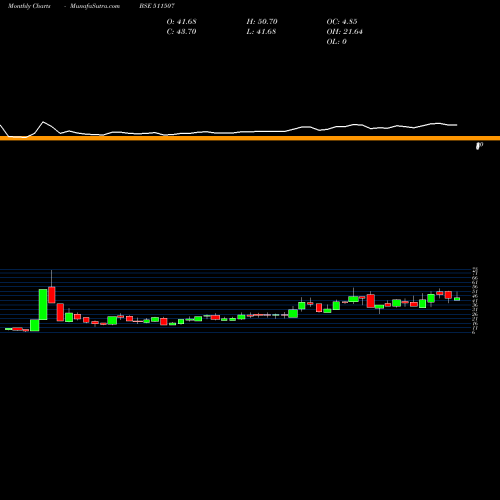Click the peak of the white indicator line
This screenshot has width=500, height=500.
pyautogui.click(x=43, y=122)
